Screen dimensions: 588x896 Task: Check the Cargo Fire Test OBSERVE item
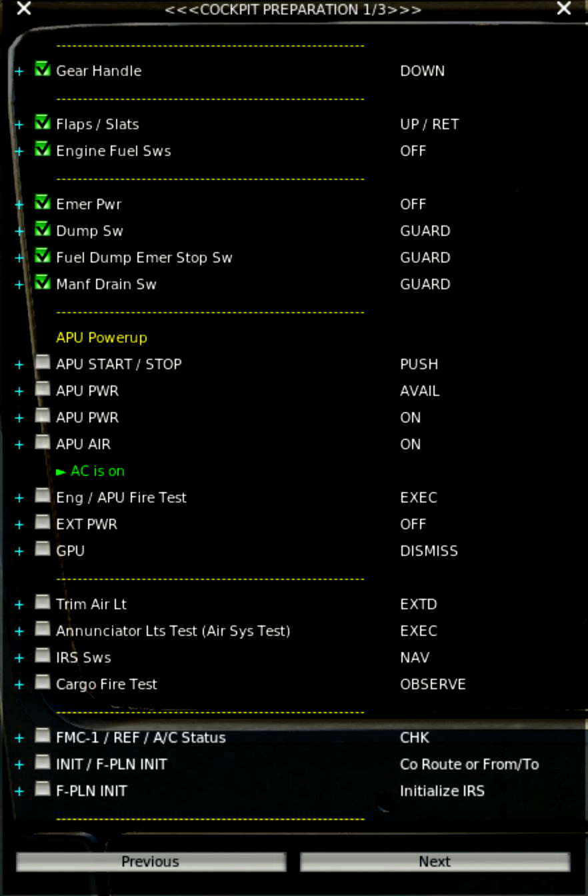(42, 684)
